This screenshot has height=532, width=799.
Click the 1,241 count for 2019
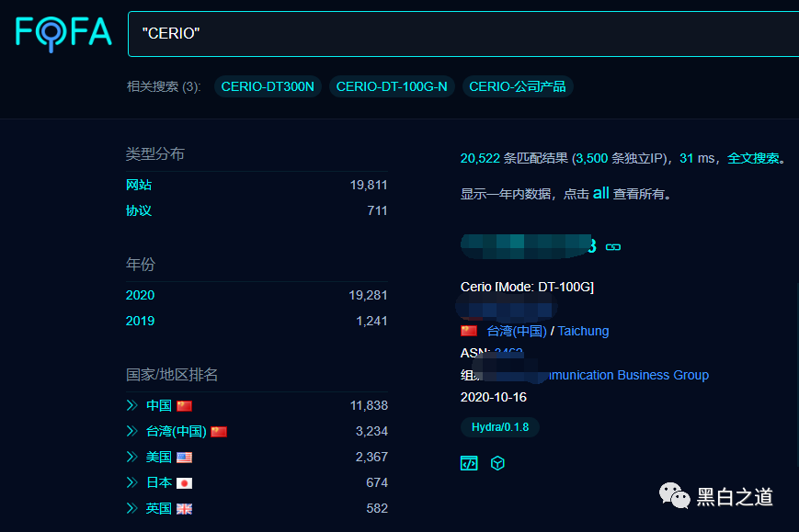coord(371,321)
